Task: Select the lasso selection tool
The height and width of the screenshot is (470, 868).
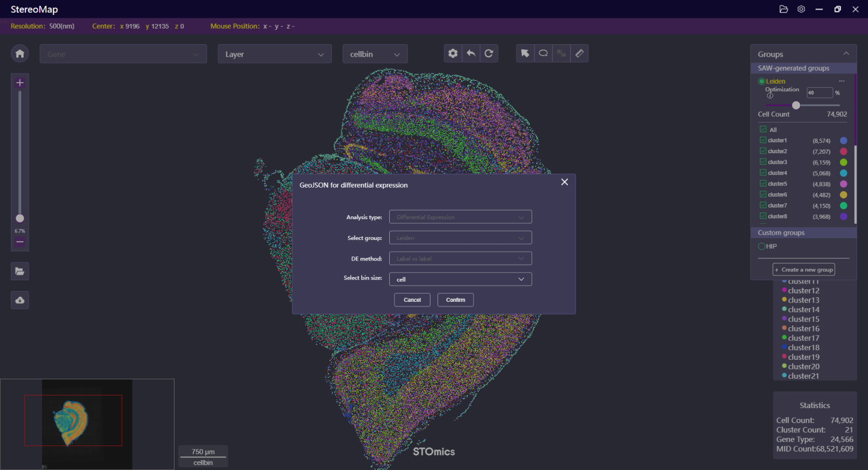Action: [x=543, y=53]
